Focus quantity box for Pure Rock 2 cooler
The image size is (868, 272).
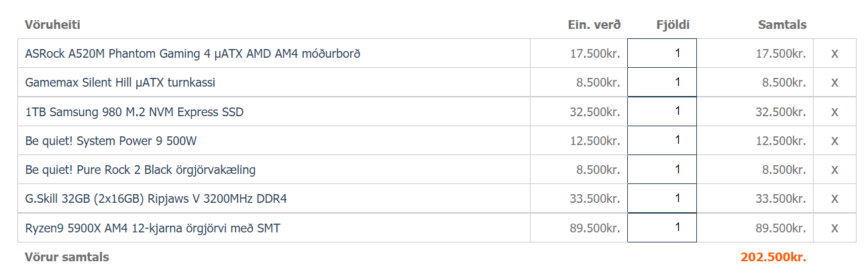coord(662,170)
